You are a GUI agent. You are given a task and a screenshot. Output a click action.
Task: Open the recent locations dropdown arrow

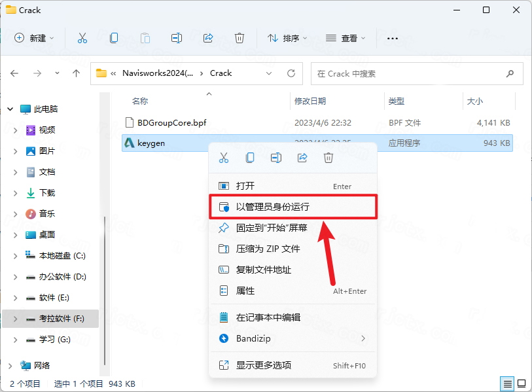(x=57, y=73)
